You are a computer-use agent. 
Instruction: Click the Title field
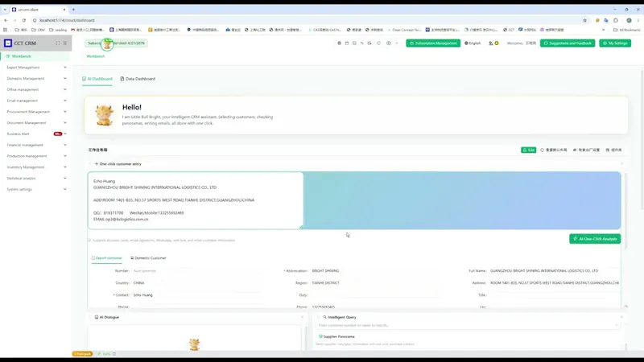point(555,295)
